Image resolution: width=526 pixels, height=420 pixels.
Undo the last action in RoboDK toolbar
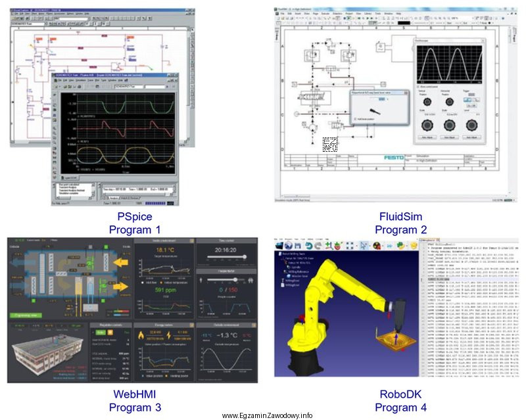[308, 246]
